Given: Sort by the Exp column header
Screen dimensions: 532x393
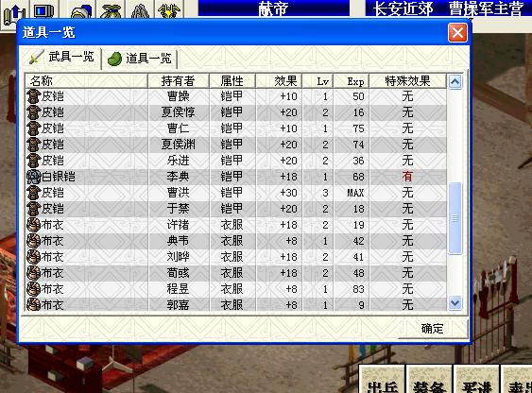Looking at the screenshot, I should click(x=352, y=81).
